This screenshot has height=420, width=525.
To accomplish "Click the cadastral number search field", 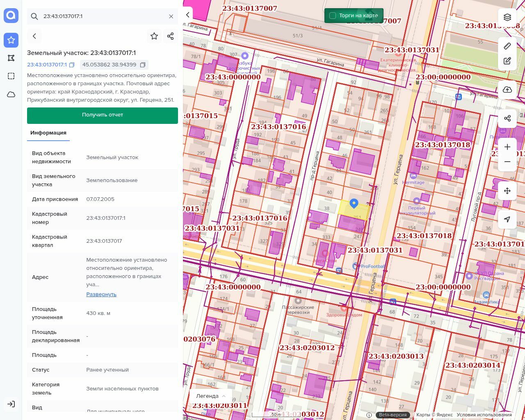I will tap(103, 16).
